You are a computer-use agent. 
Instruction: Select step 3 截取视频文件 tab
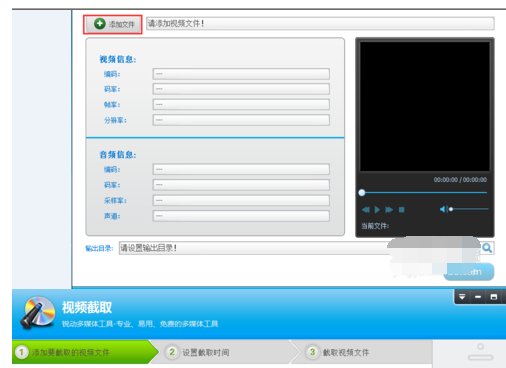[x=363, y=352]
